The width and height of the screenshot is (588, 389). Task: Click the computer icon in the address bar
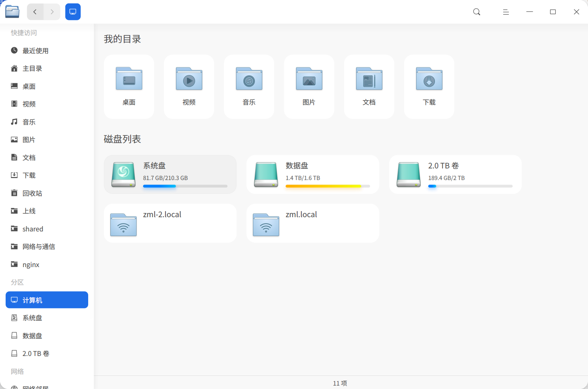pyautogui.click(x=73, y=12)
